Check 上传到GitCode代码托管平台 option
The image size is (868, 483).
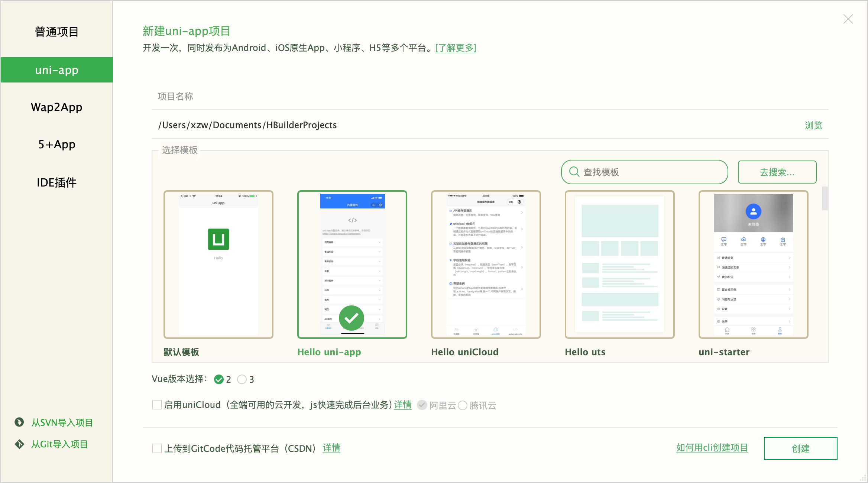click(157, 448)
